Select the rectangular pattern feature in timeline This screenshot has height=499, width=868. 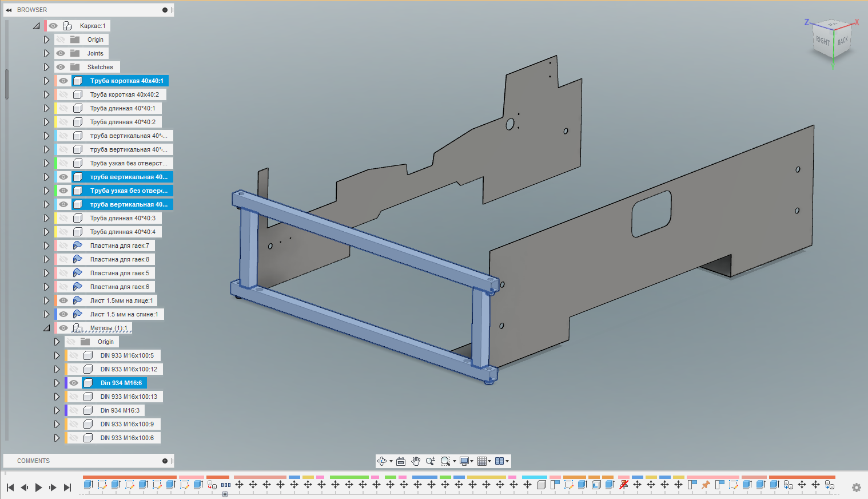point(226,485)
